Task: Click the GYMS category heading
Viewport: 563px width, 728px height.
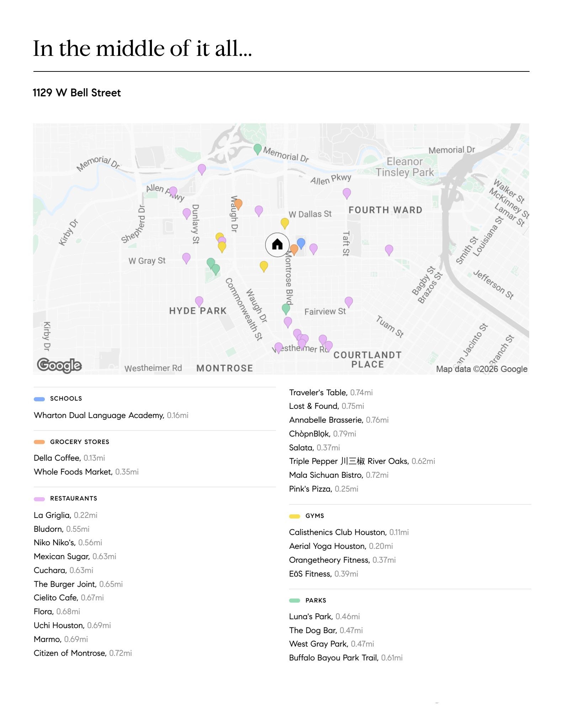Action: coord(315,516)
